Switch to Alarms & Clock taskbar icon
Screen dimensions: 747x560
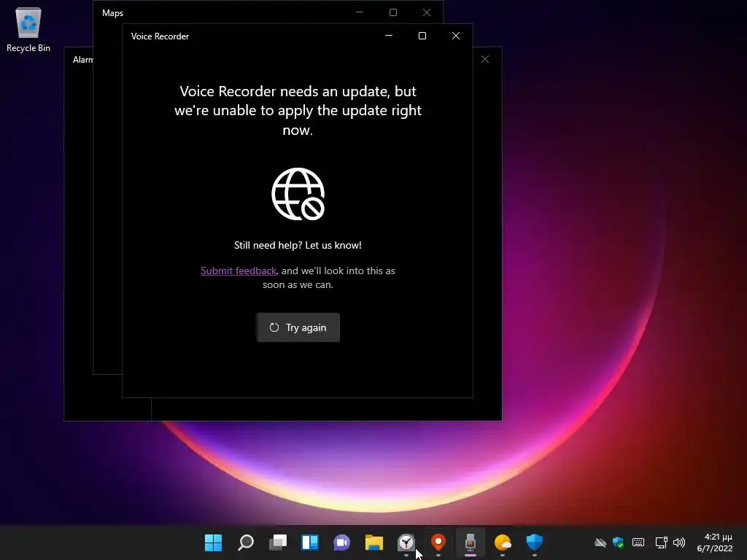406,542
